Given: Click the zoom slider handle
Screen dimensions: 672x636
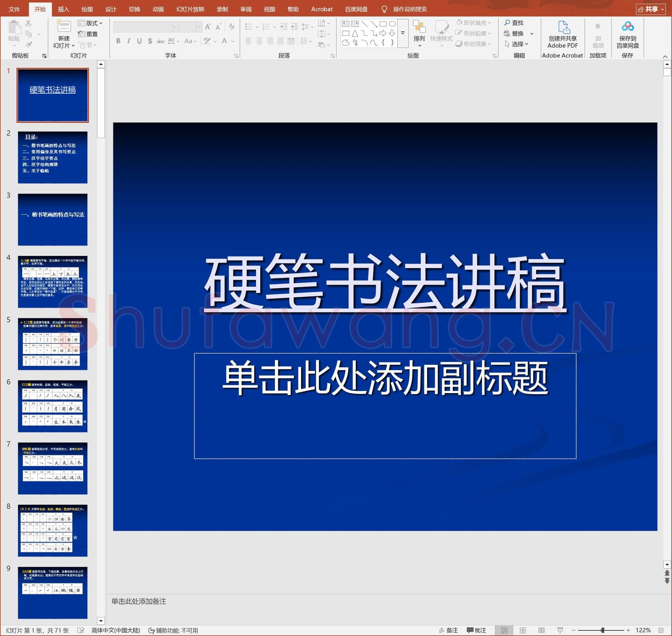Looking at the screenshot, I should pos(603,630).
